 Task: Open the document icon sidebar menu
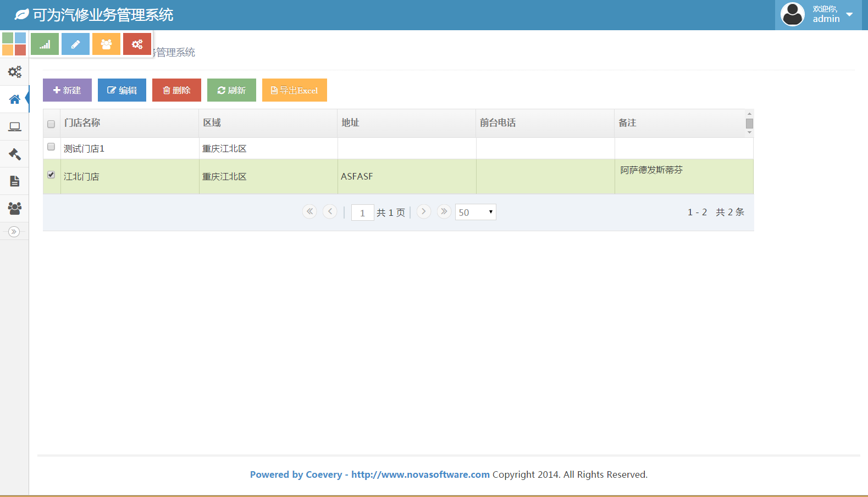click(x=15, y=181)
